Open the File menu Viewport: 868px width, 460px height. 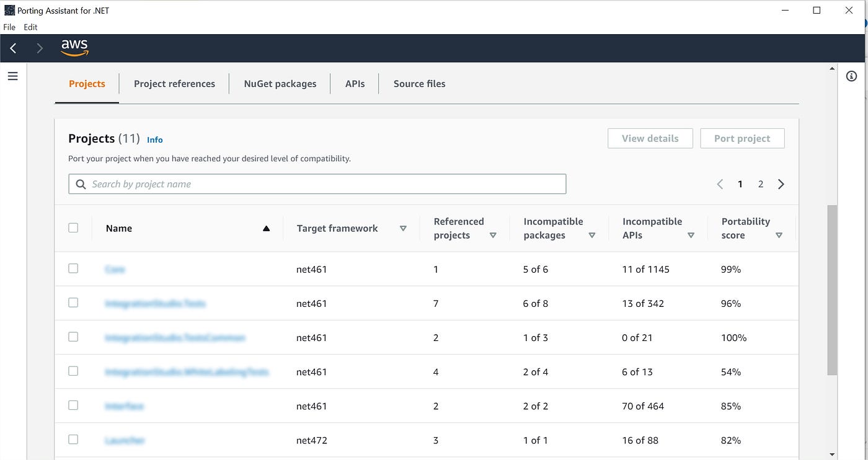pos(9,27)
